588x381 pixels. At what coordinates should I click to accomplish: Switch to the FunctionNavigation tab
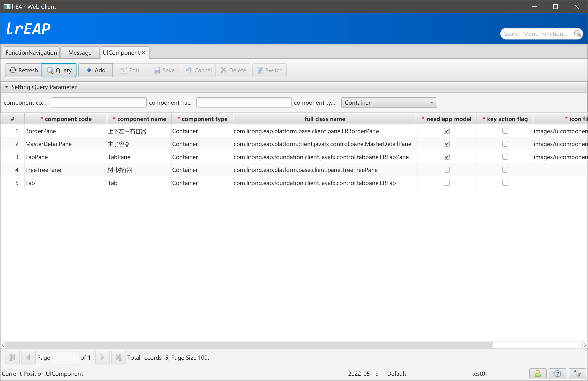31,52
